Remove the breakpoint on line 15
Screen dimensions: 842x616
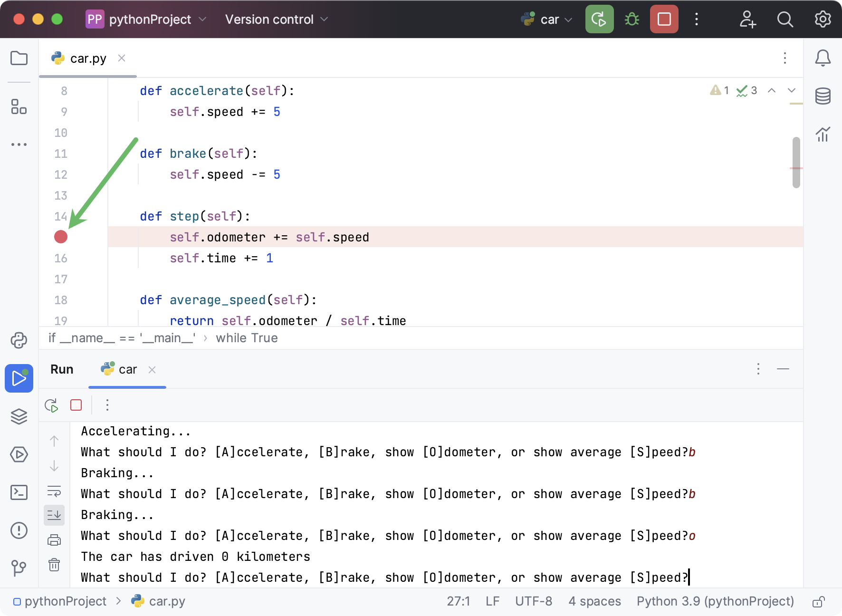point(60,237)
